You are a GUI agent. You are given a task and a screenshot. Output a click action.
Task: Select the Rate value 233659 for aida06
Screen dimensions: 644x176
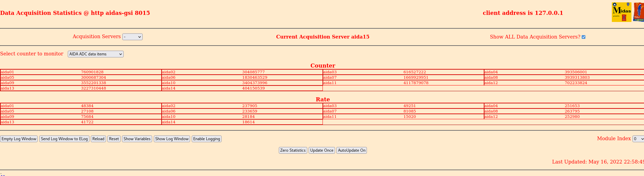tap(250, 111)
